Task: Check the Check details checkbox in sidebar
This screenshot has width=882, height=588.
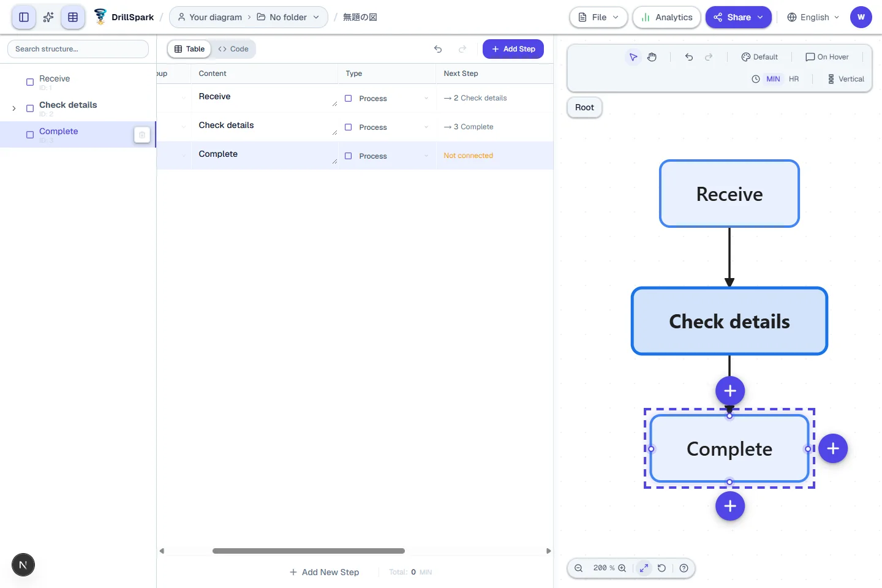Action: coord(30,108)
